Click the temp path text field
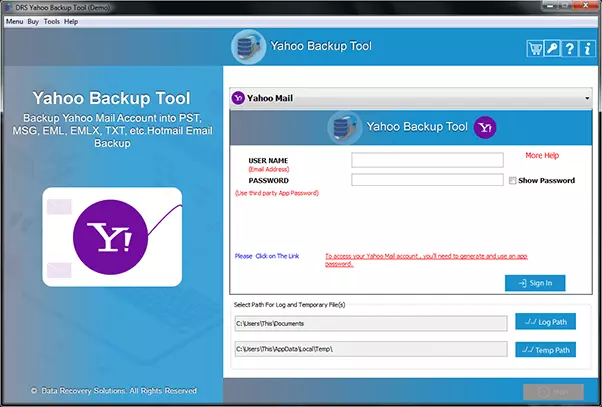 (371, 349)
